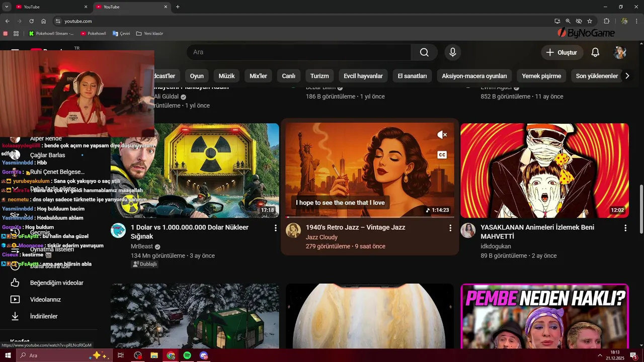
Task: Select the Son yüklenenler chip
Action: click(597, 76)
